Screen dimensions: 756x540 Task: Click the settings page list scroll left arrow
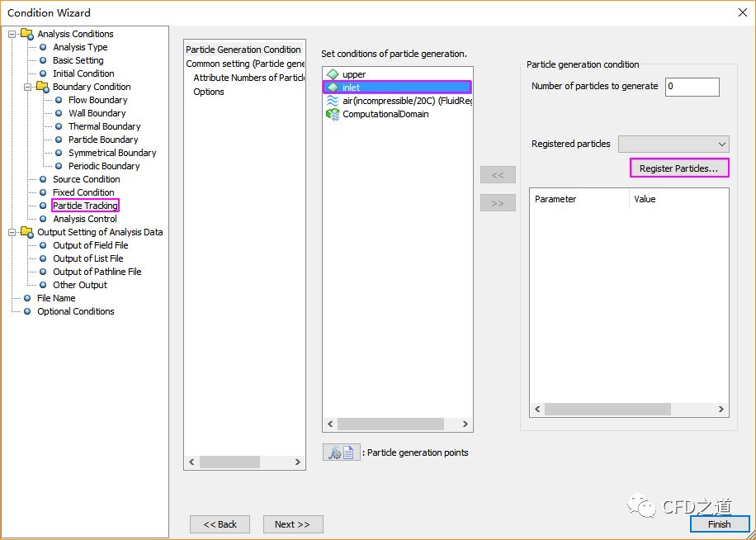191,462
